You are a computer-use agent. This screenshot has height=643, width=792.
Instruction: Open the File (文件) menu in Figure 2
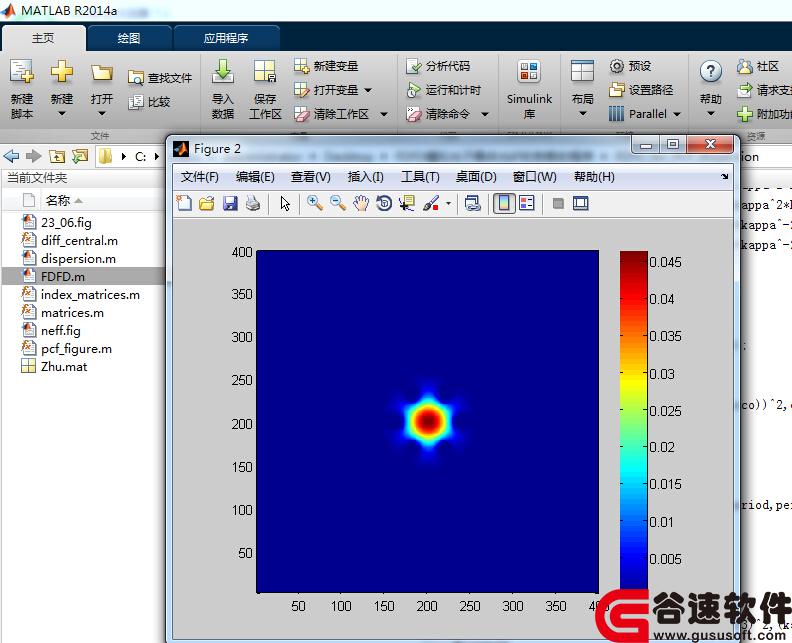[200, 177]
